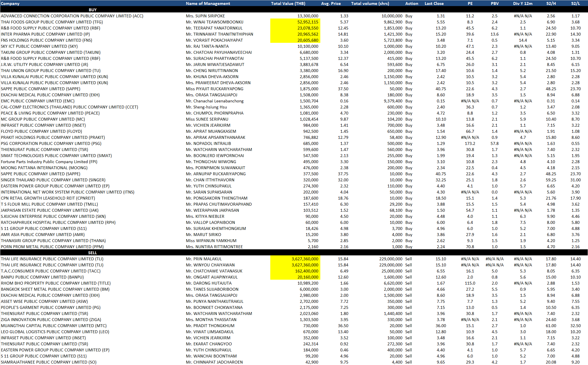Viewport: 588px width, 365px height.
Task: Click highlighted value 52,952,115 for TFG
Action: [308, 22]
